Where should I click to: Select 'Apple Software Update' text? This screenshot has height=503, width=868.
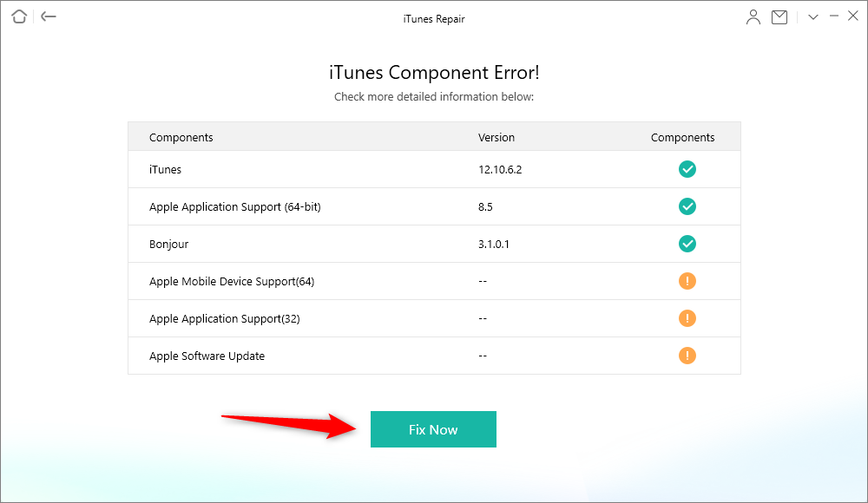(207, 356)
